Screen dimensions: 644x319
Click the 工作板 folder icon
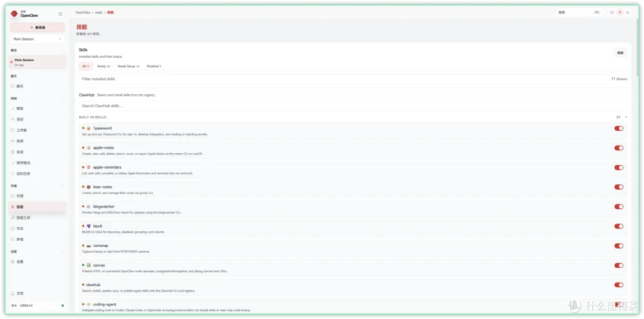pyautogui.click(x=13, y=130)
